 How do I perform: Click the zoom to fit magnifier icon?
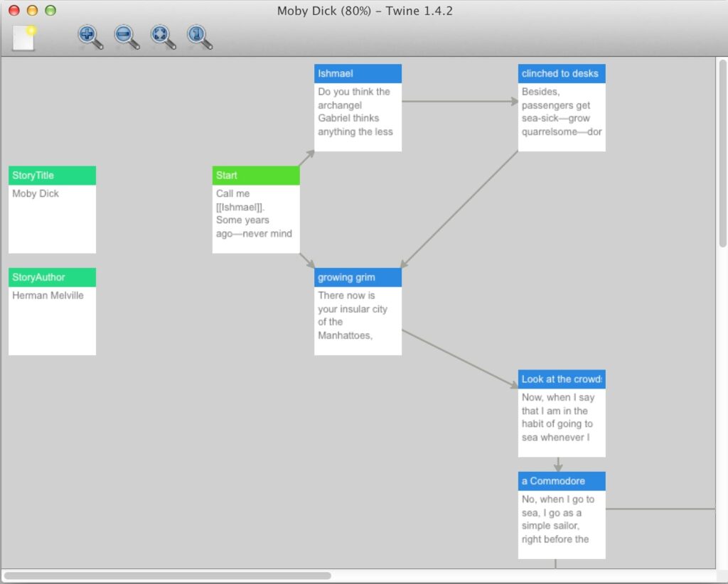pos(163,36)
